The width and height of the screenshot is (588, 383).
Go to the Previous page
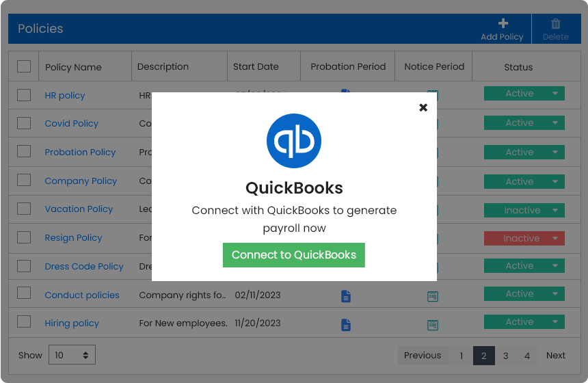click(x=423, y=355)
